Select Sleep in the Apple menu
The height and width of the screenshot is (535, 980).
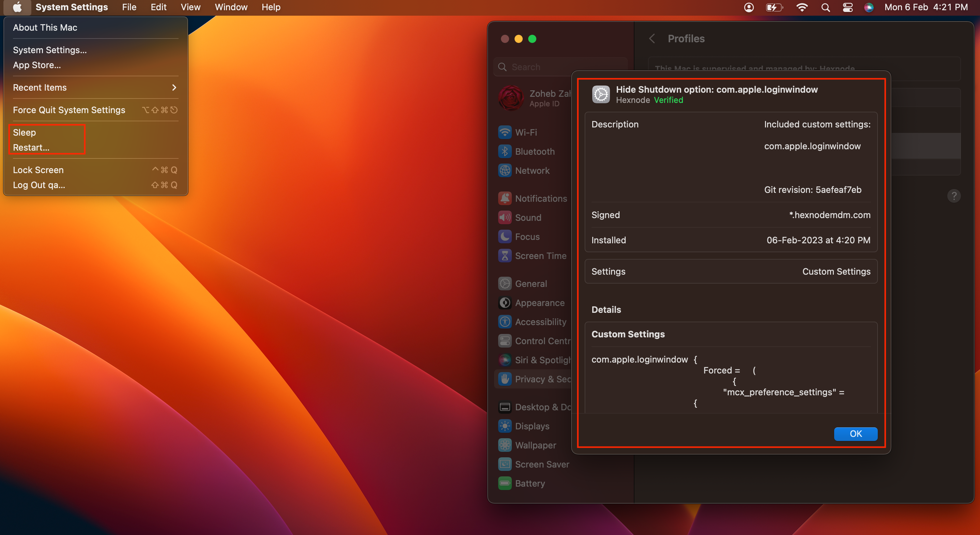tap(95, 133)
